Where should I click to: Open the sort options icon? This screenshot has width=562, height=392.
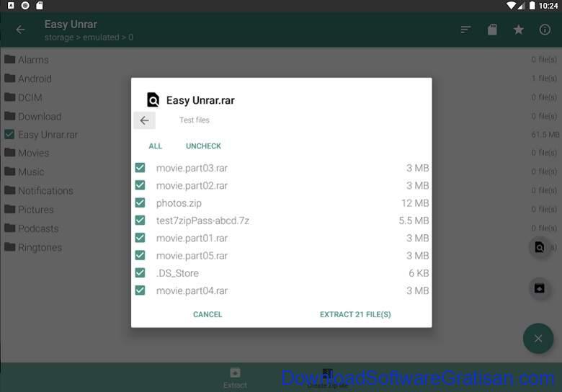pyautogui.click(x=465, y=30)
